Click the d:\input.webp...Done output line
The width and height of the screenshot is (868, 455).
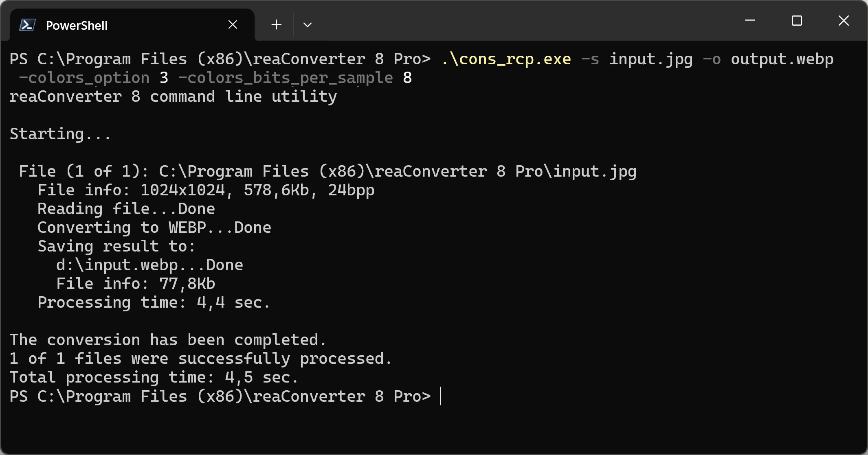pos(149,265)
